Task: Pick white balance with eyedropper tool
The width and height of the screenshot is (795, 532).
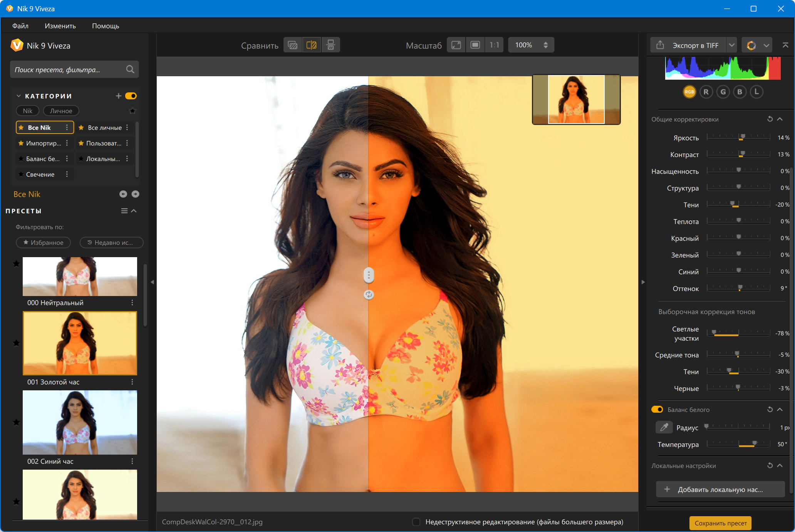Action: point(664,427)
